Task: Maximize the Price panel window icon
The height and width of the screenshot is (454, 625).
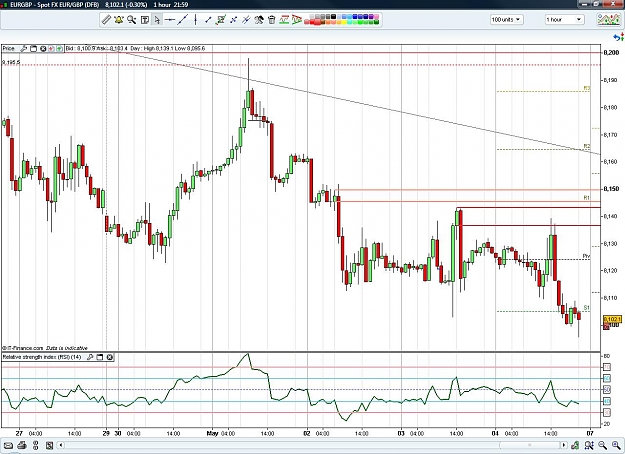Action: 33,49
